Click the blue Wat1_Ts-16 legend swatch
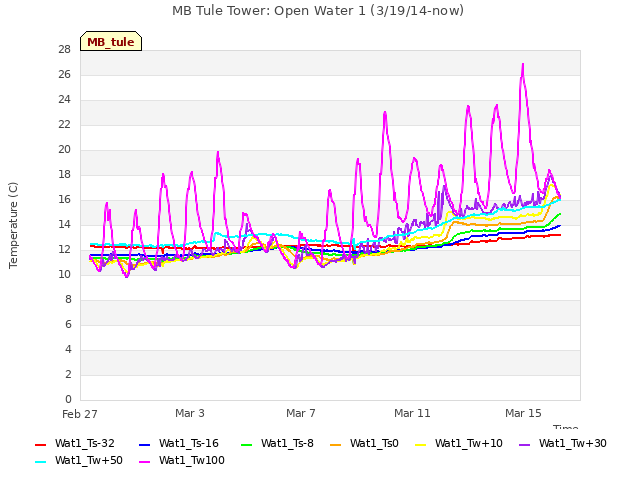Viewport: 640px width, 480px height. point(144,445)
